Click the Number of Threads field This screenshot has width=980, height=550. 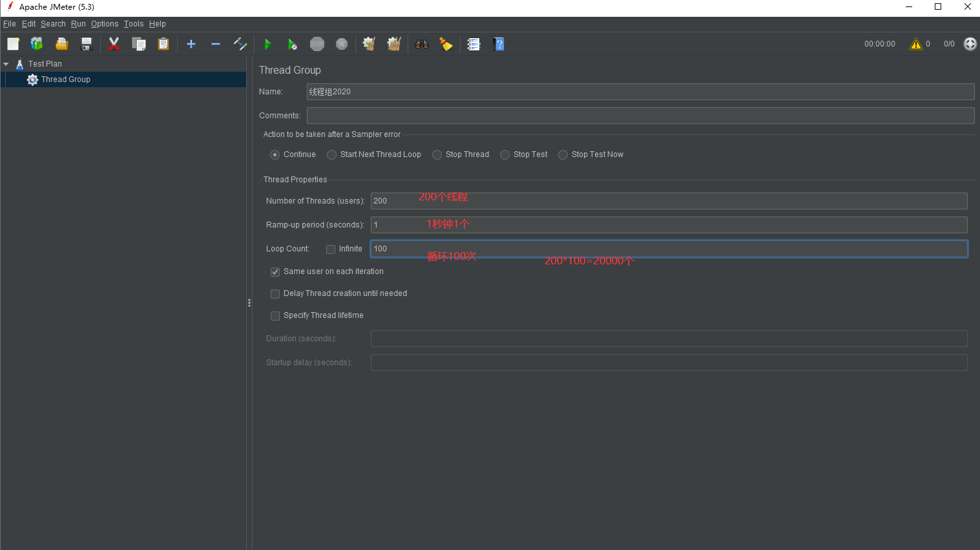(669, 201)
